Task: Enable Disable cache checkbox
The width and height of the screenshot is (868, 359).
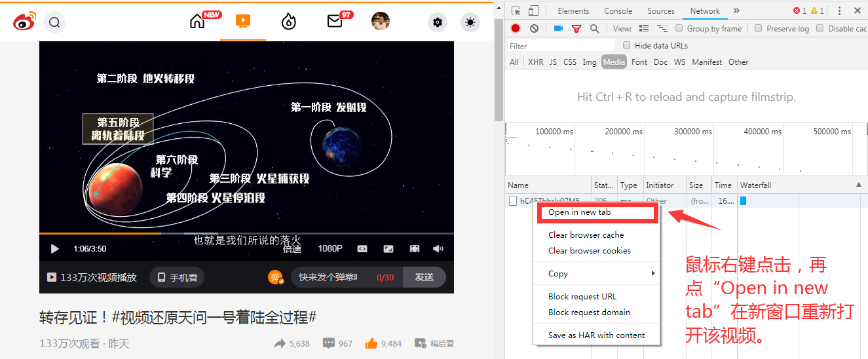Action: pyautogui.click(x=820, y=28)
